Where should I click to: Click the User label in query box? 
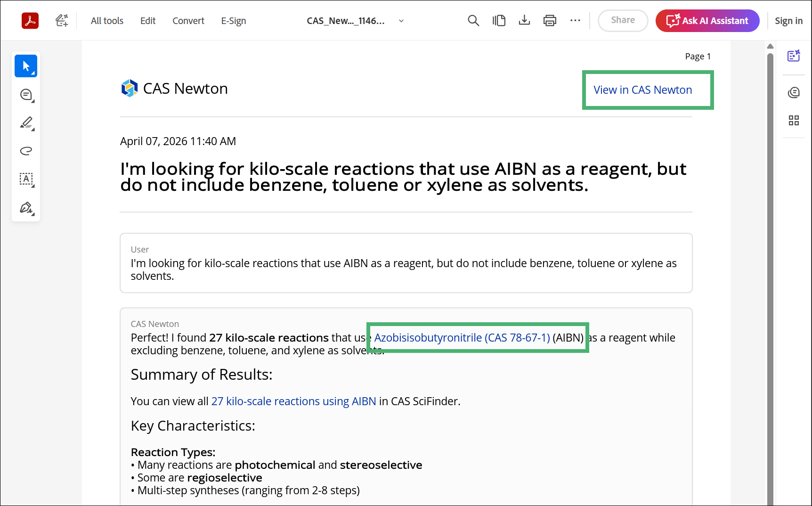(140, 250)
